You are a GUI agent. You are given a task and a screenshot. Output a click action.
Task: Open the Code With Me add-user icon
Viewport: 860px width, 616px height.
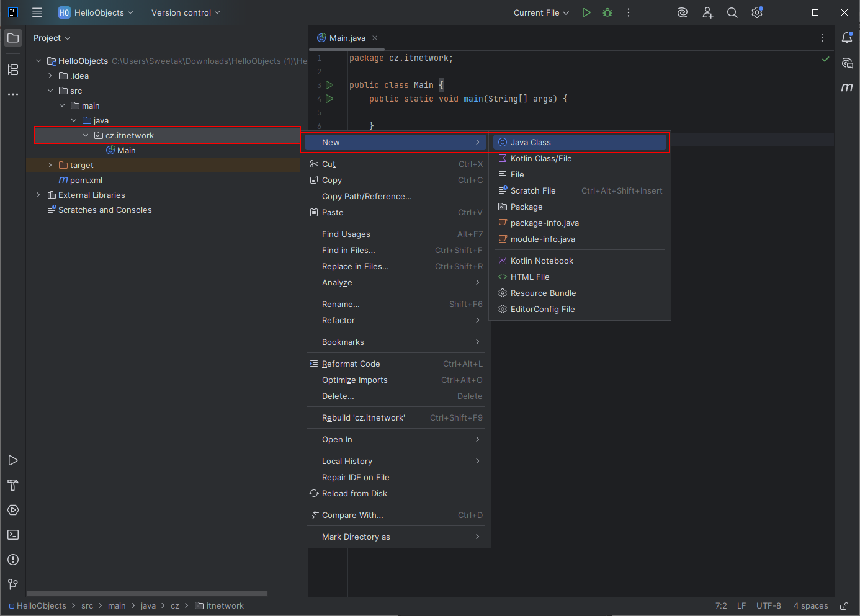click(707, 12)
